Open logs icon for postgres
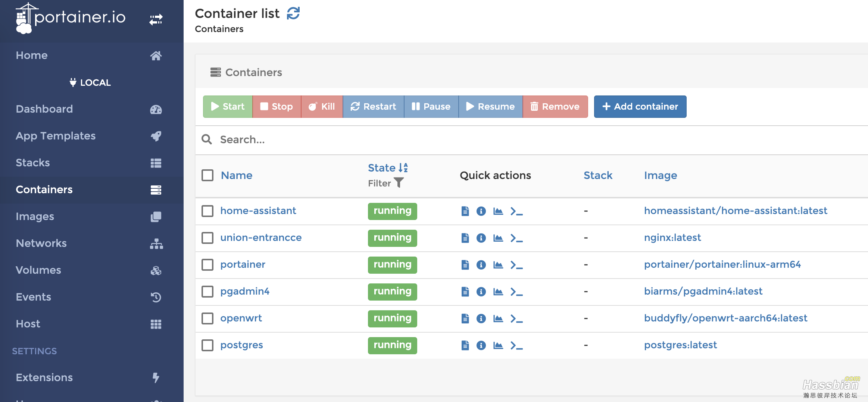Image resolution: width=868 pixels, height=402 pixels. 465,345
